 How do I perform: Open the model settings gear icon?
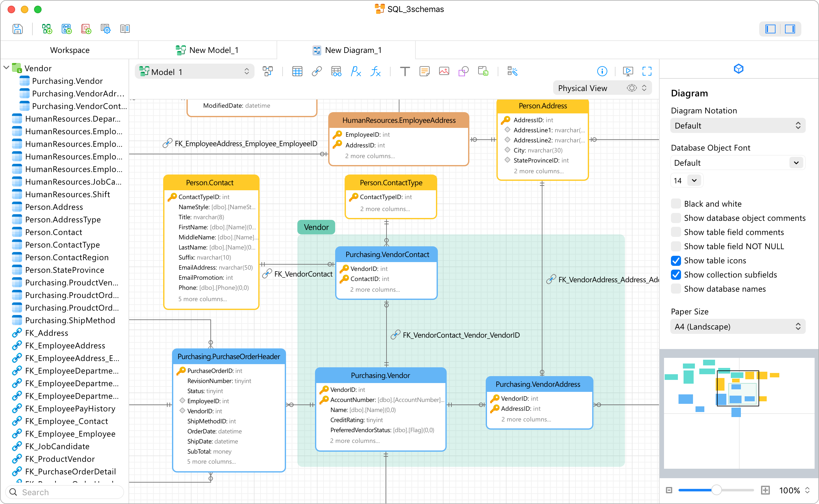tap(106, 29)
